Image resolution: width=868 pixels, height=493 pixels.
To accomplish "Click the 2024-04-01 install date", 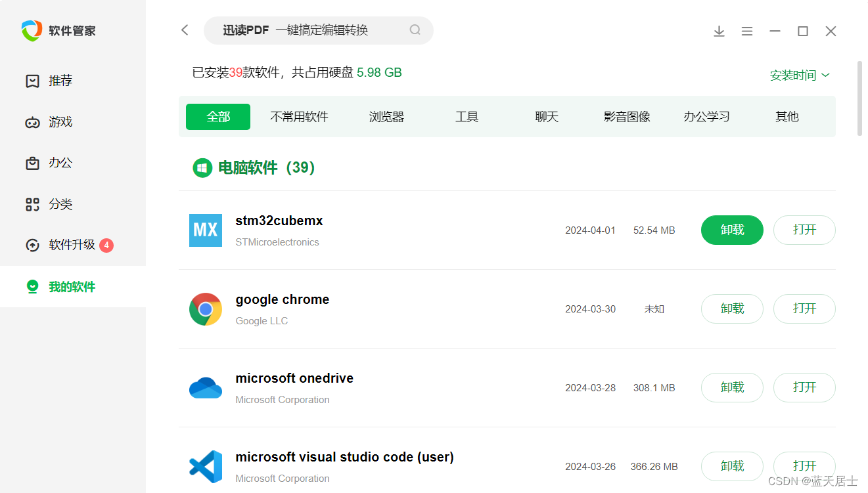I will coord(590,230).
